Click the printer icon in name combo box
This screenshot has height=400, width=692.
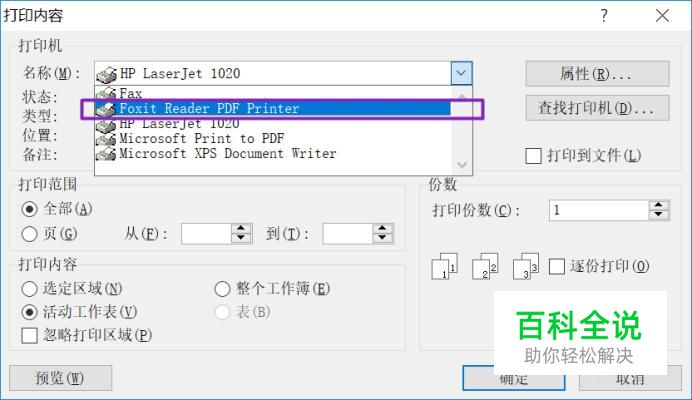(x=106, y=74)
